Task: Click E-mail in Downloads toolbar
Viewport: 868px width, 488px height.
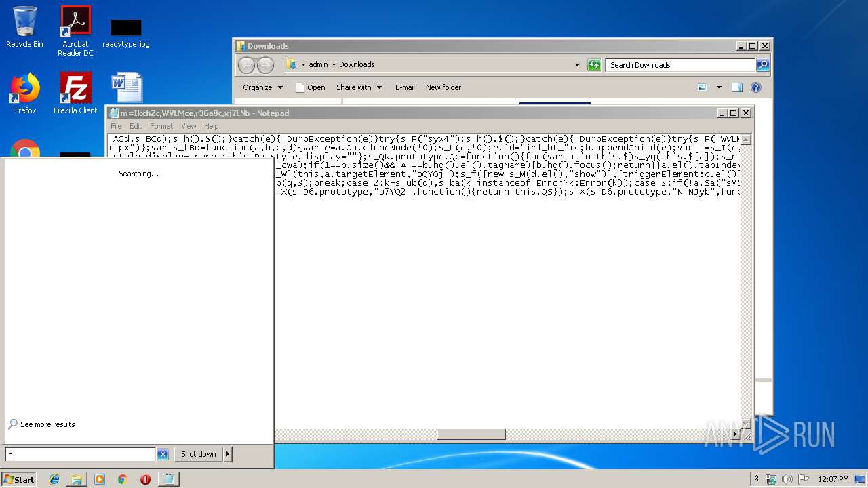Action: [405, 87]
